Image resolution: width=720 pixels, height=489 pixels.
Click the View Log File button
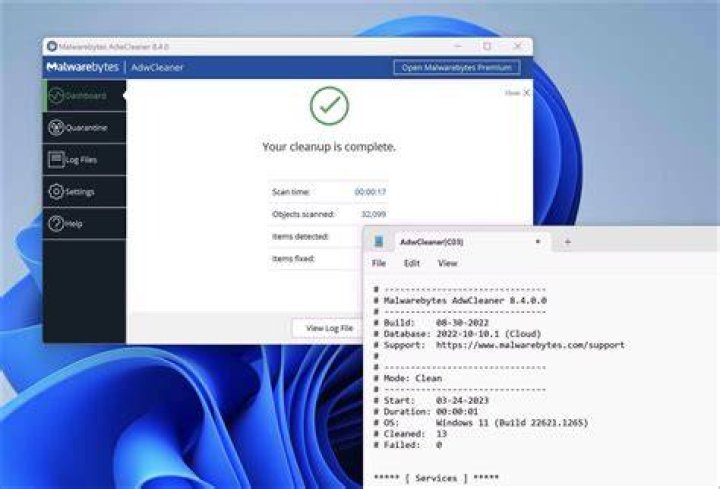[x=329, y=328]
